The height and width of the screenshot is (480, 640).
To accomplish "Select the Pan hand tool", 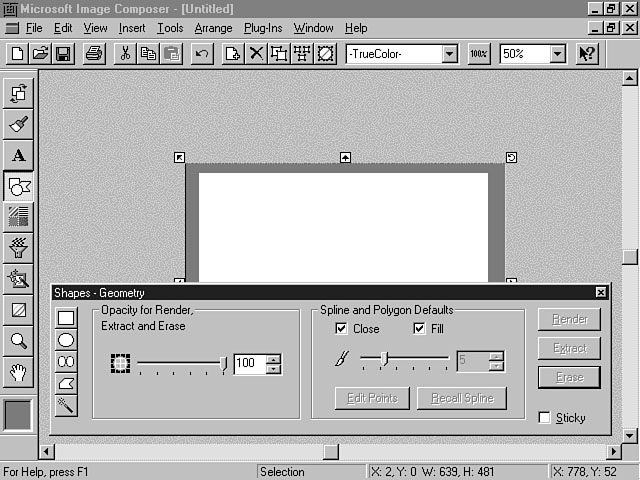I will 19,372.
